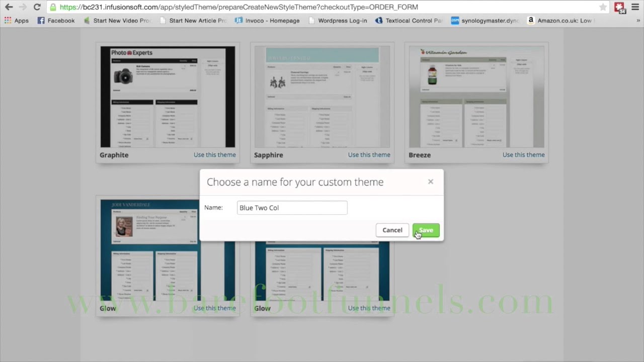Open the Amazon.co.uk bookmark
Viewport: 644px width, 362px height.
(x=561, y=21)
